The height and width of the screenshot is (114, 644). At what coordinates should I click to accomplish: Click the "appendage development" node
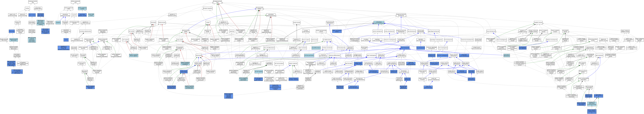click(x=434, y=31)
